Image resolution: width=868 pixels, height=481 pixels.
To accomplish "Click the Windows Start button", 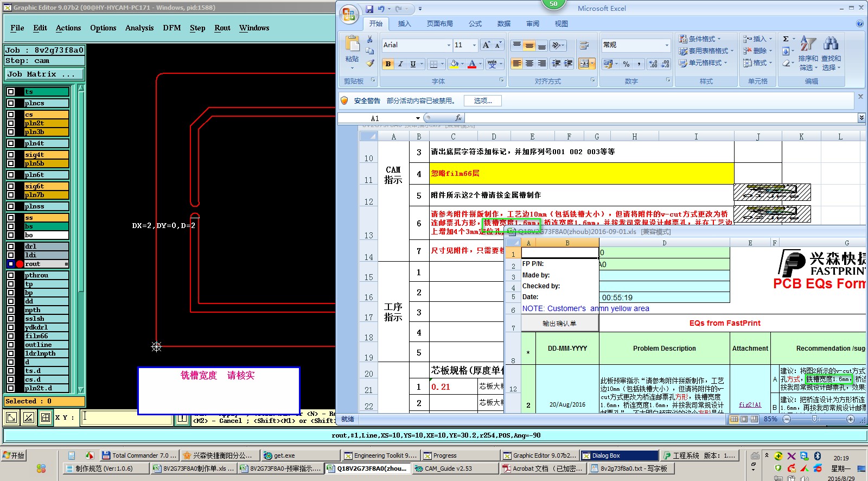I will click(14, 455).
